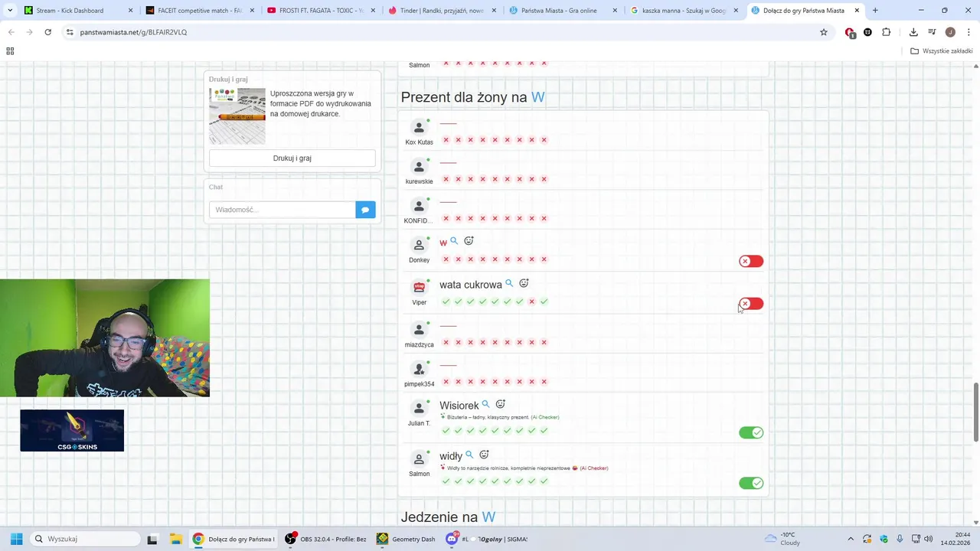Switch to 'Stream - Kick Dashboard' tab
The width and height of the screenshot is (980, 551).
pyautogui.click(x=79, y=11)
